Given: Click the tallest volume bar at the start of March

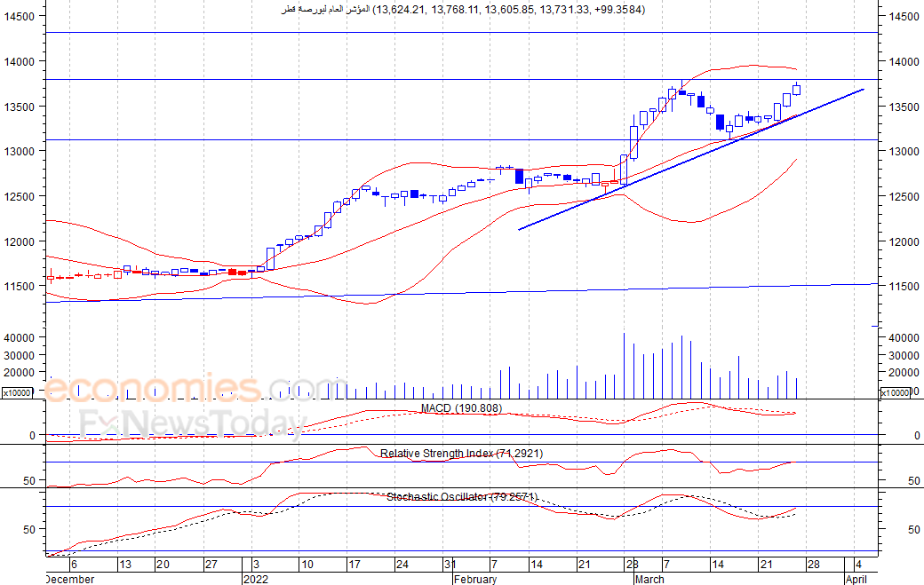Looking at the screenshot, I should coord(624,366).
